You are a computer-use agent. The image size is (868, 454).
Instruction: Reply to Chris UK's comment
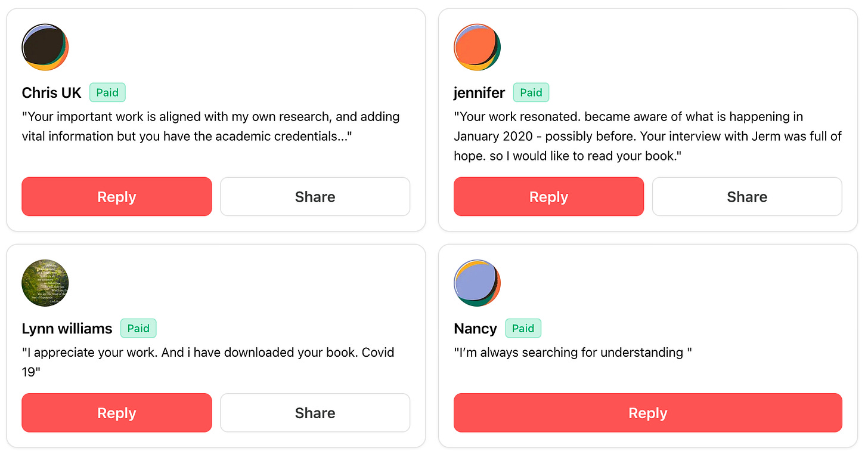[117, 196]
